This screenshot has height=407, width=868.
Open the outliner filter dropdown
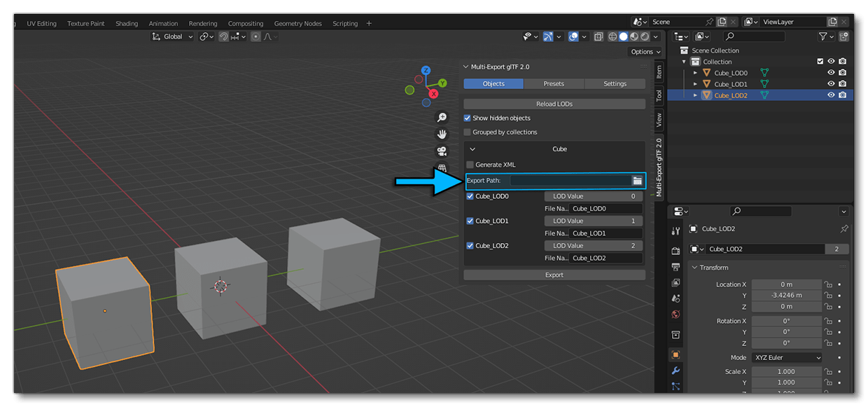pyautogui.click(x=825, y=36)
